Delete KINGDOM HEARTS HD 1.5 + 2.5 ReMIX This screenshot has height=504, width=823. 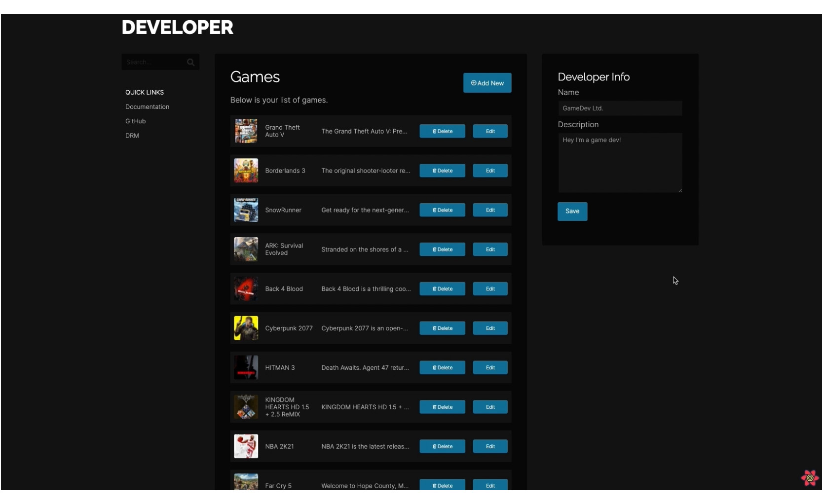[x=442, y=407]
